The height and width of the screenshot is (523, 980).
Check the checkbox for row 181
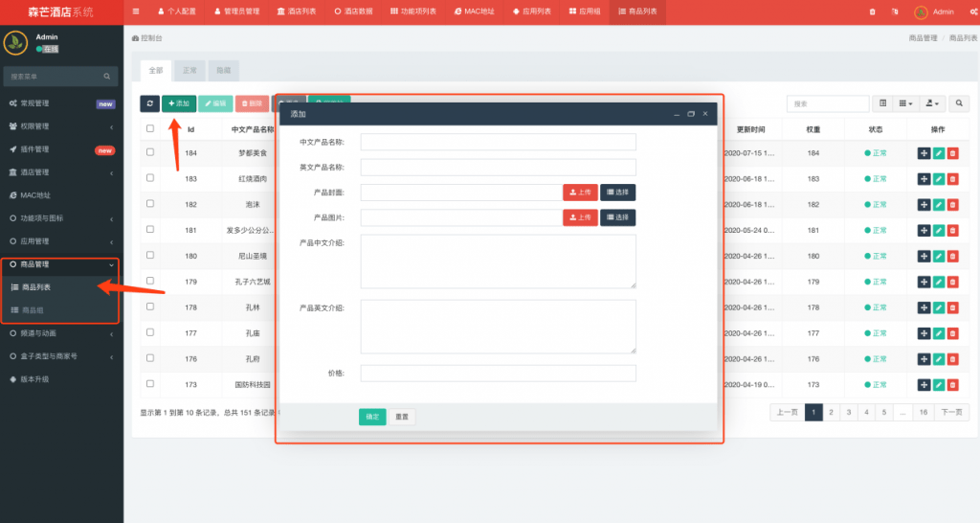point(150,230)
